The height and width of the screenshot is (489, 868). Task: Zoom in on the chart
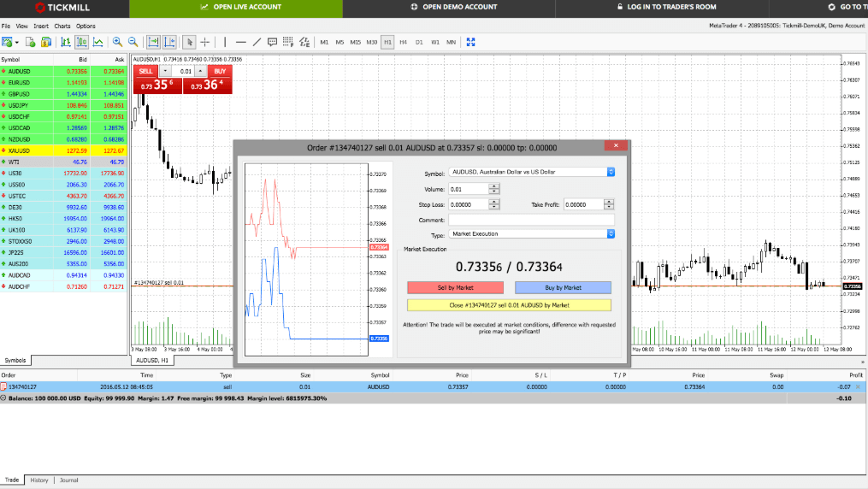point(117,42)
